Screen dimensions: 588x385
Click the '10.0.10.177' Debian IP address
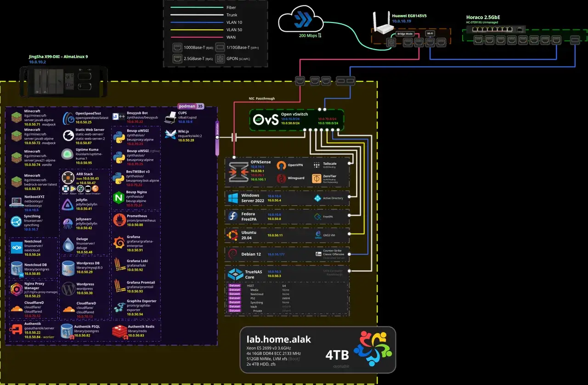pyautogui.click(x=277, y=253)
